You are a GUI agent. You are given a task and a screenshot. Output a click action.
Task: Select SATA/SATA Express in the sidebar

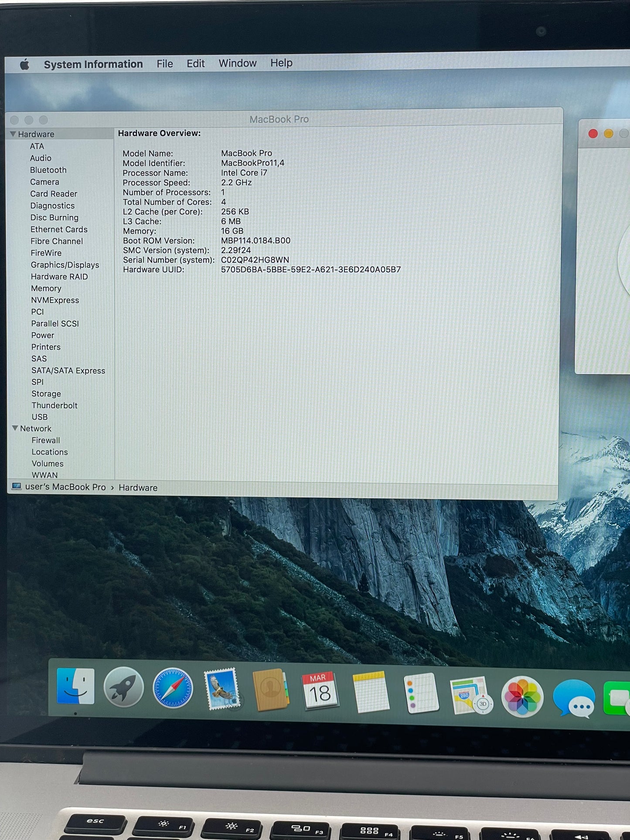pyautogui.click(x=68, y=371)
